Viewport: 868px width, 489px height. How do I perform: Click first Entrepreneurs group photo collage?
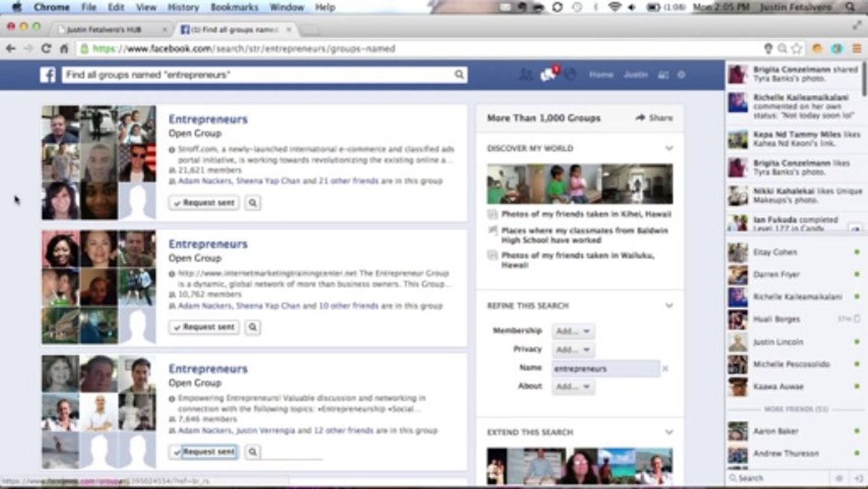pyautogui.click(x=99, y=162)
